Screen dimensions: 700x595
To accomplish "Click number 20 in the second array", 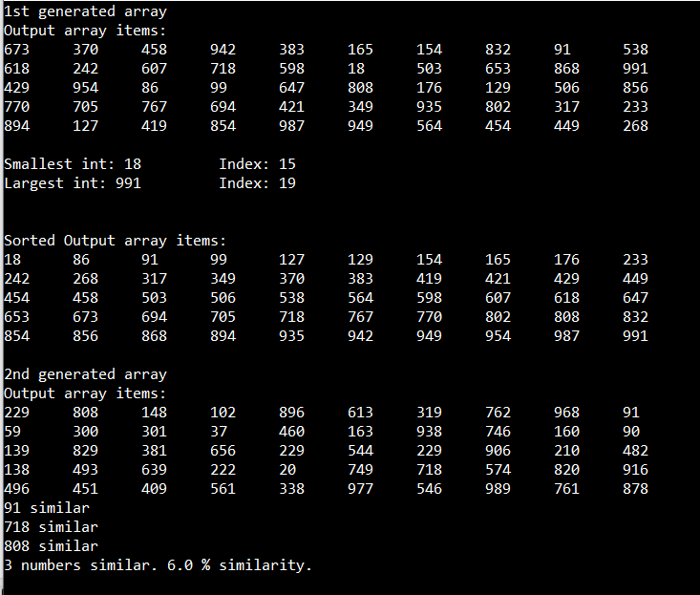I will (287, 470).
